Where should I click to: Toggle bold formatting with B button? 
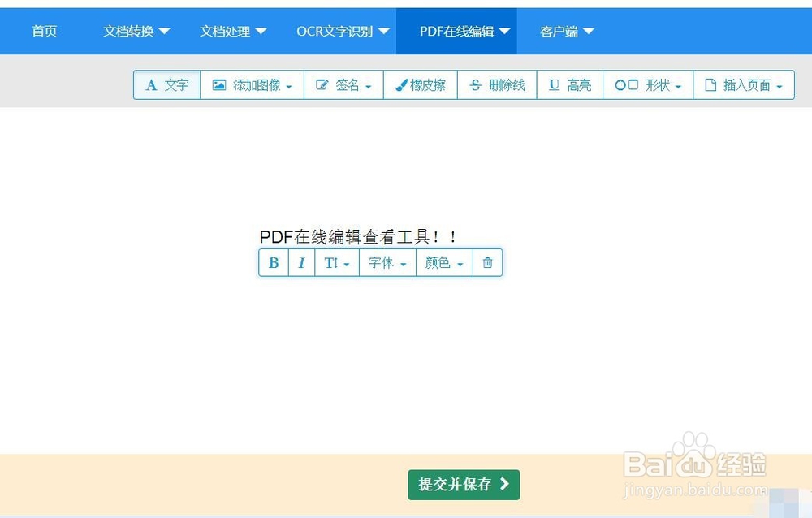pos(274,262)
